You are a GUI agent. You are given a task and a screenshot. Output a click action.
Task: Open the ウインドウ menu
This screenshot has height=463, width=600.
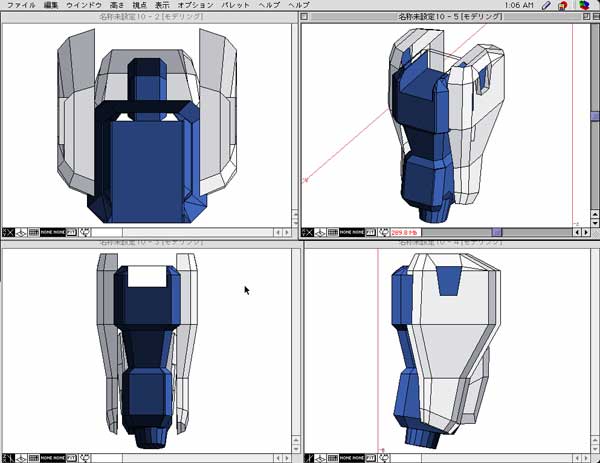pyautogui.click(x=84, y=5)
